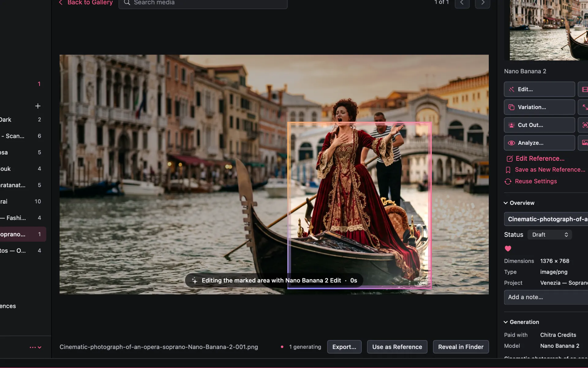
Task: Open the Analyze... action
Action: [x=539, y=143]
